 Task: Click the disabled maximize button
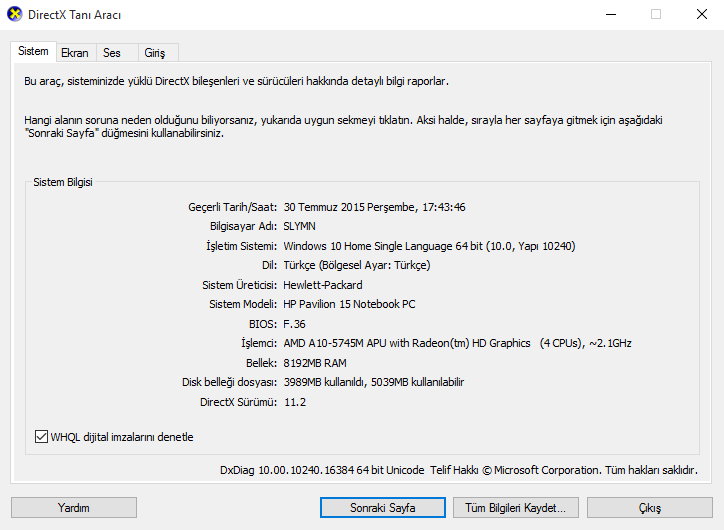pyautogui.click(x=656, y=14)
